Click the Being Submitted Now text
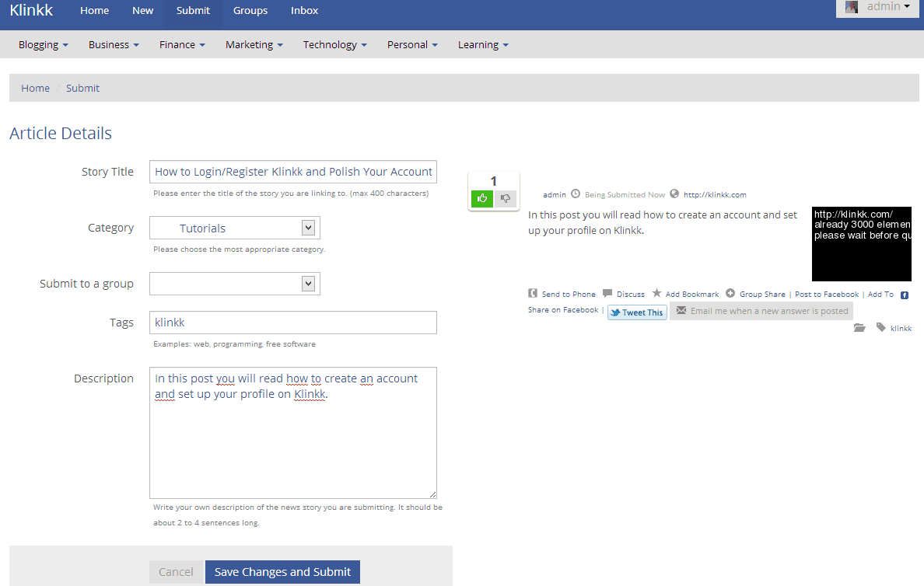Screen dimensions: 924x586 625,194
